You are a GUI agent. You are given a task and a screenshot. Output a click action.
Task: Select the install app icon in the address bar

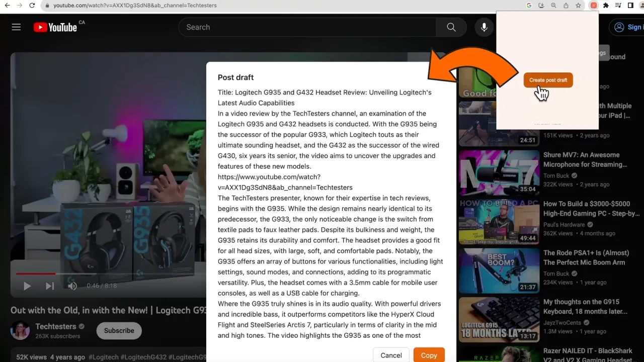(541, 6)
